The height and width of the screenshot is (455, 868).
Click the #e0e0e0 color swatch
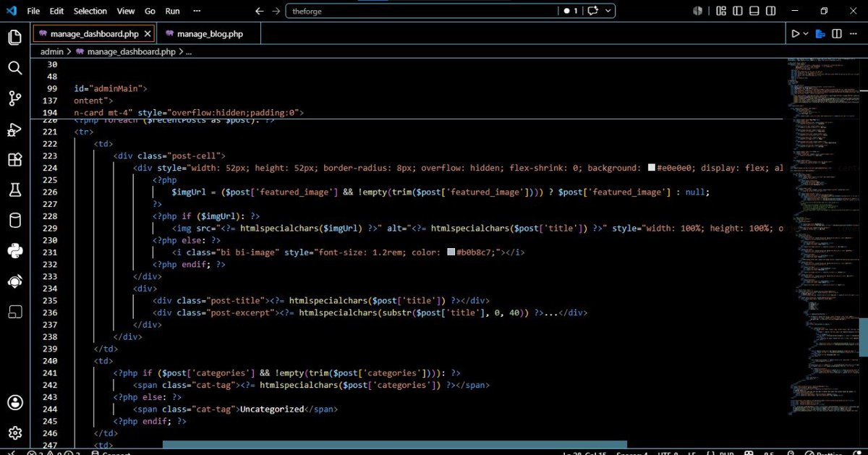652,168
